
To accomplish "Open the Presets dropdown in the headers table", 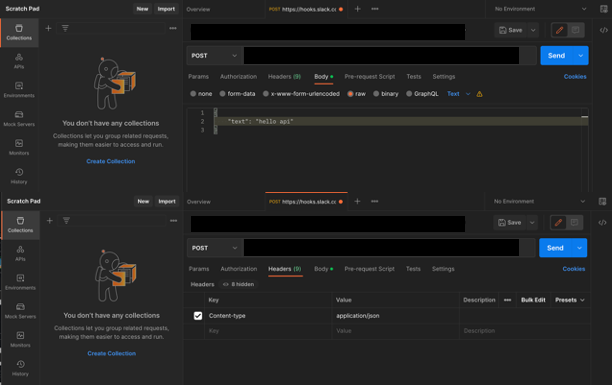I will 570,300.
